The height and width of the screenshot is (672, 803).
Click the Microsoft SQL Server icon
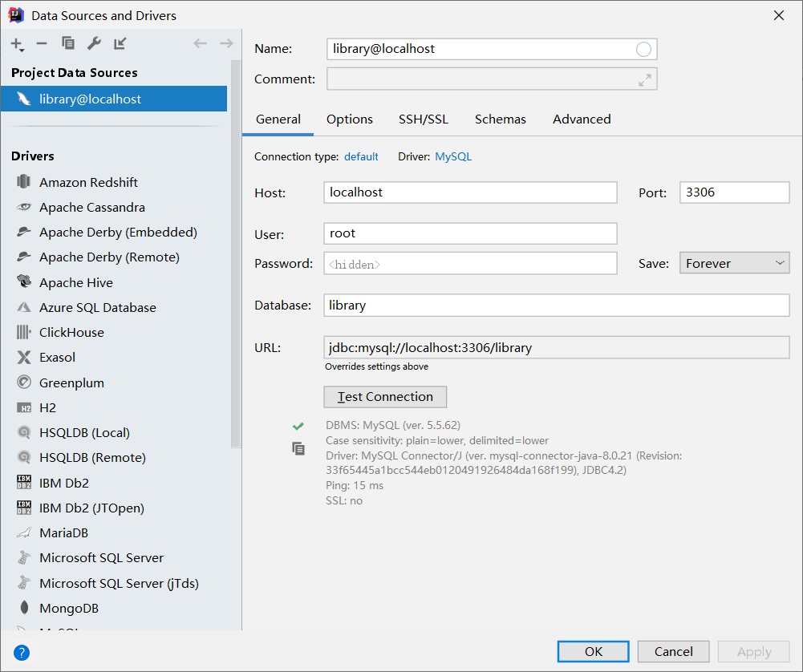[x=23, y=557]
